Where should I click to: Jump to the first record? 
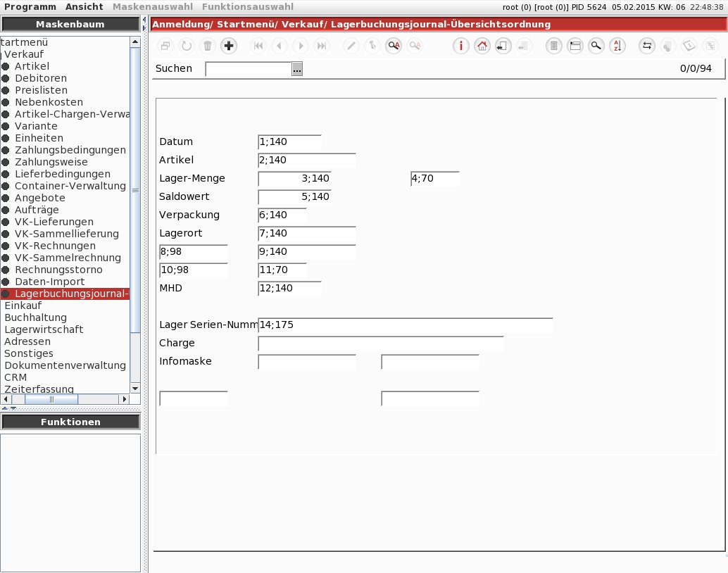(258, 46)
